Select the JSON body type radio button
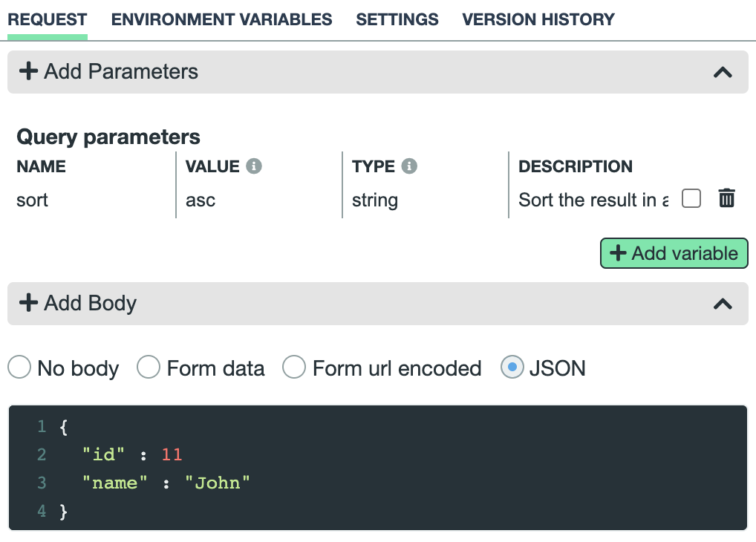The width and height of the screenshot is (756, 542). (x=512, y=367)
